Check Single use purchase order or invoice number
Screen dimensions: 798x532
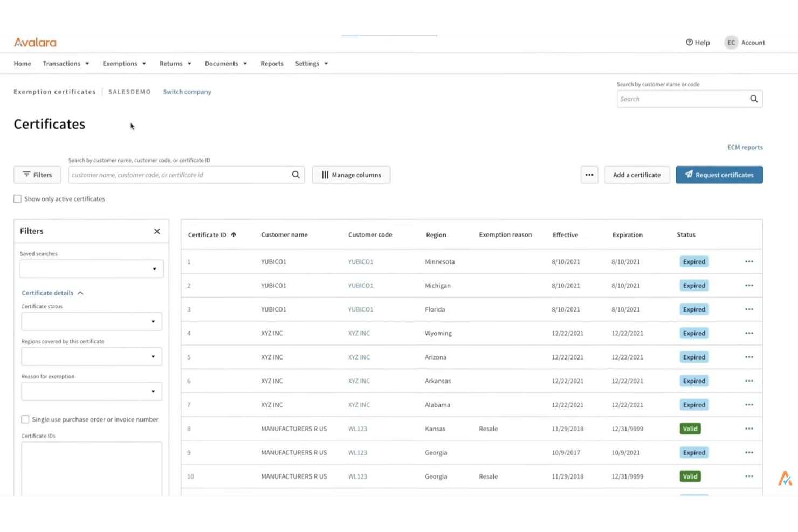pos(25,419)
